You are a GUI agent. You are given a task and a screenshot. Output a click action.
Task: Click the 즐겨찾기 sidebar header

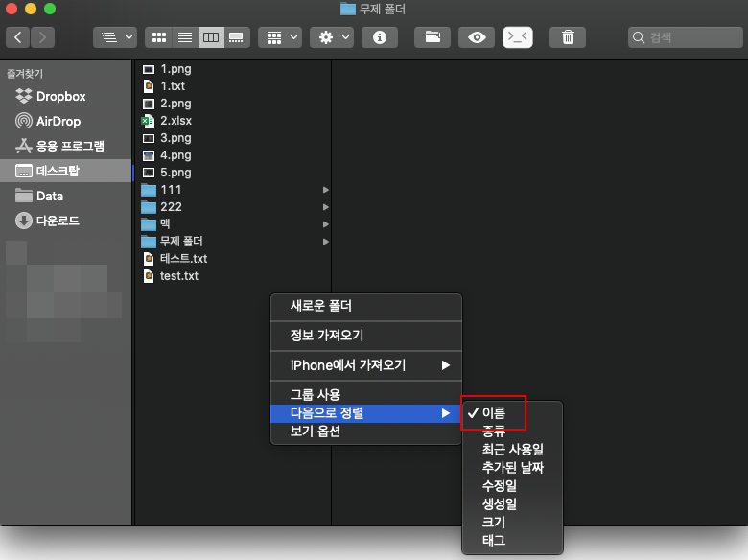(25, 74)
